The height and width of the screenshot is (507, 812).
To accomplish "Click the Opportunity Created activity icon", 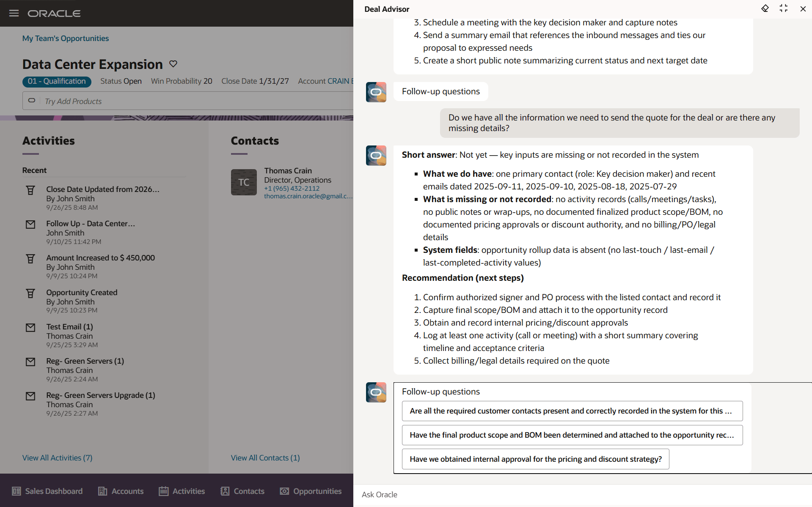I will click(x=30, y=293).
